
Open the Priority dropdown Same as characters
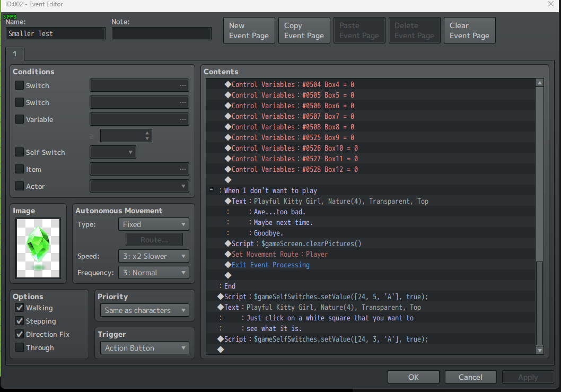point(145,310)
